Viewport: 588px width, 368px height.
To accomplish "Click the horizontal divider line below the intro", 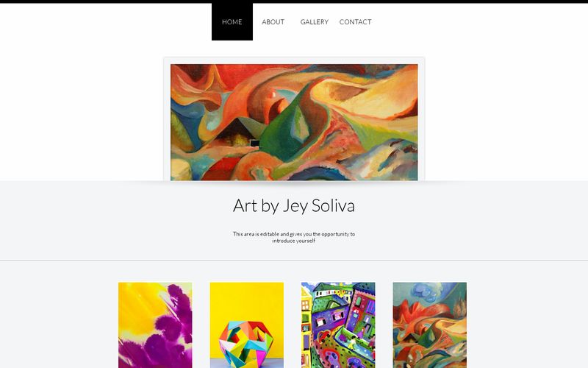I will (294, 260).
